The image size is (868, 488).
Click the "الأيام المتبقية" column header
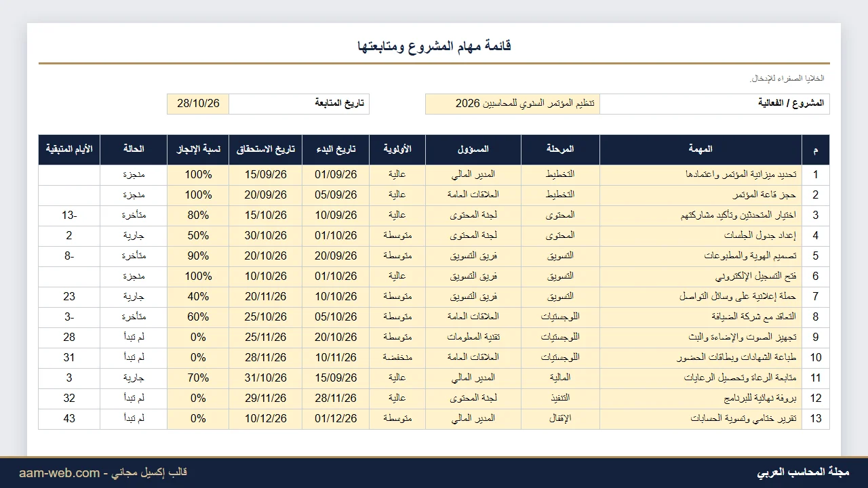click(x=69, y=149)
